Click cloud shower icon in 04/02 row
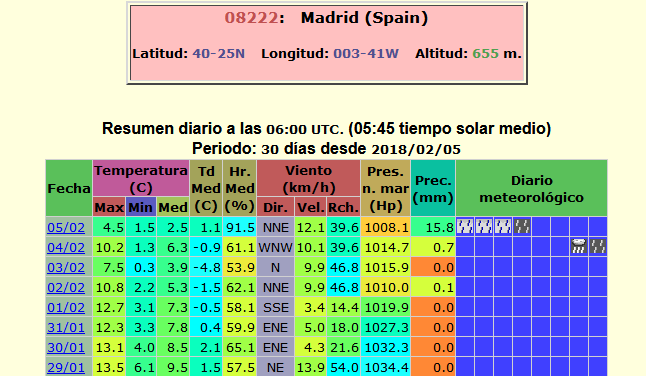Screen dimensions: 646x376 [579, 246]
